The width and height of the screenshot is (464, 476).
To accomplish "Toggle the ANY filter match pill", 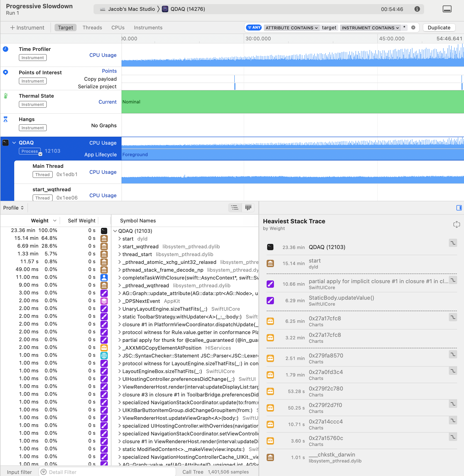I will click(254, 28).
